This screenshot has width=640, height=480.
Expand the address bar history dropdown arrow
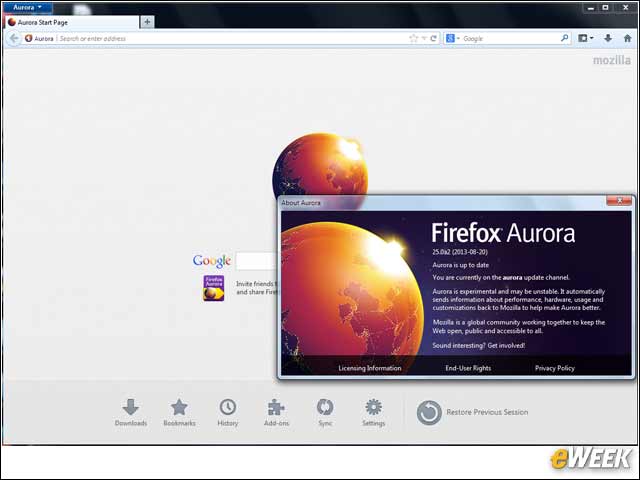pyautogui.click(x=424, y=38)
